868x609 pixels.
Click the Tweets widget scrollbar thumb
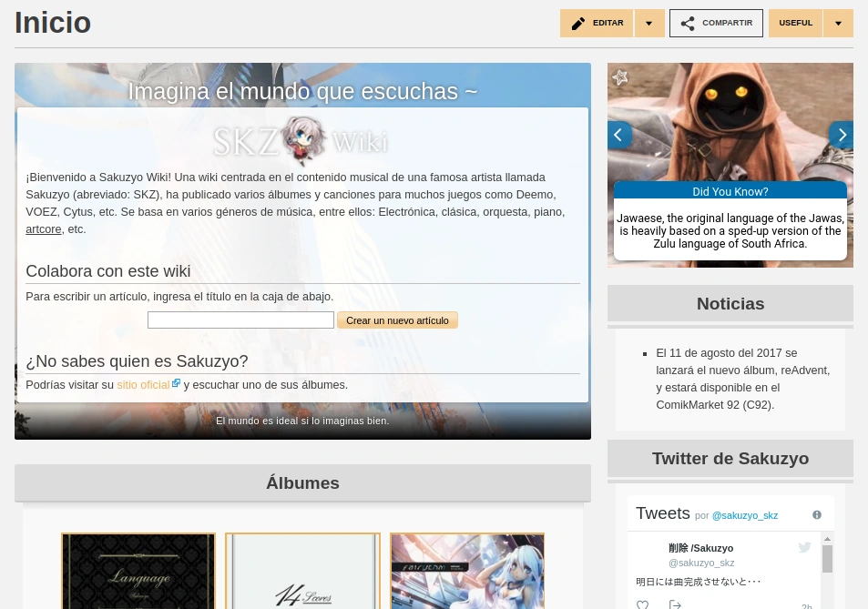click(828, 559)
